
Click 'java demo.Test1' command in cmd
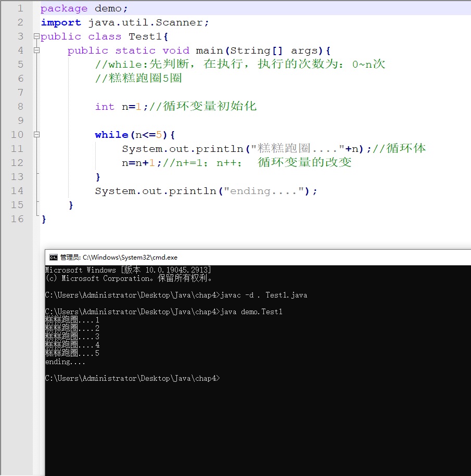tap(251, 312)
